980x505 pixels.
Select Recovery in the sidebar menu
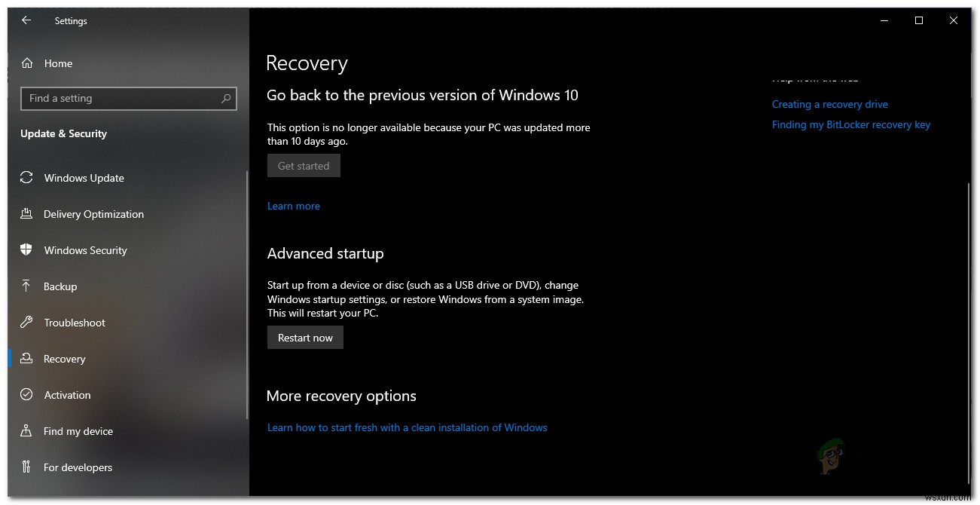[x=65, y=359]
